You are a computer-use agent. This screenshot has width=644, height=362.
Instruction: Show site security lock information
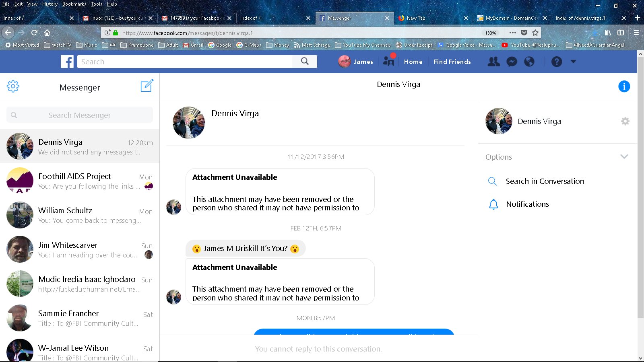pos(116,33)
